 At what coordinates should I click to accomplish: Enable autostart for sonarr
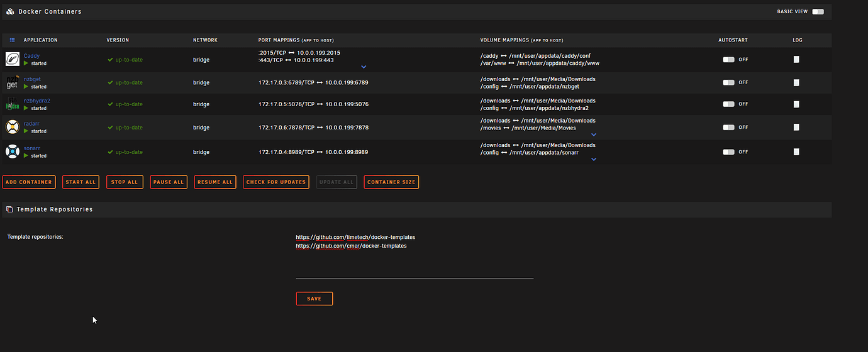pyautogui.click(x=728, y=151)
